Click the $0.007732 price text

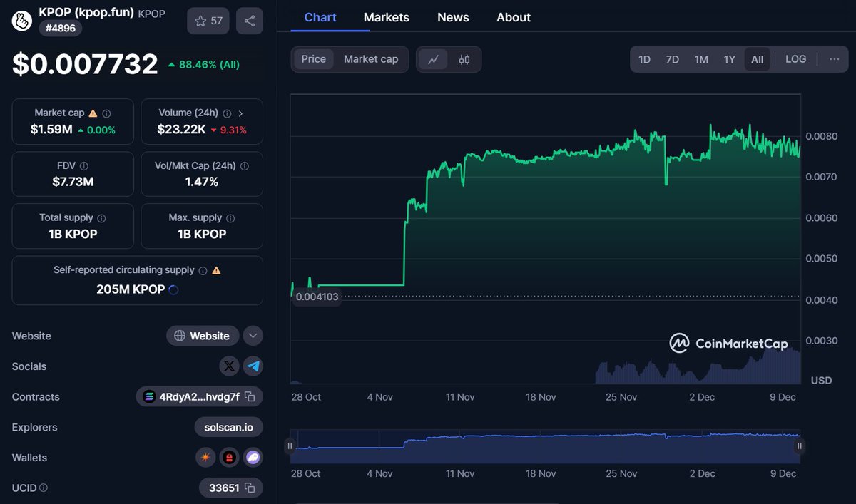(85, 64)
